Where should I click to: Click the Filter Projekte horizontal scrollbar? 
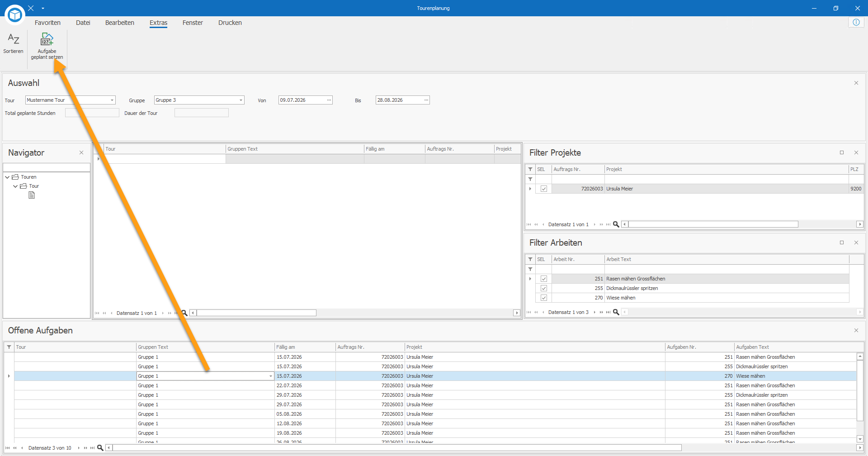(713, 224)
